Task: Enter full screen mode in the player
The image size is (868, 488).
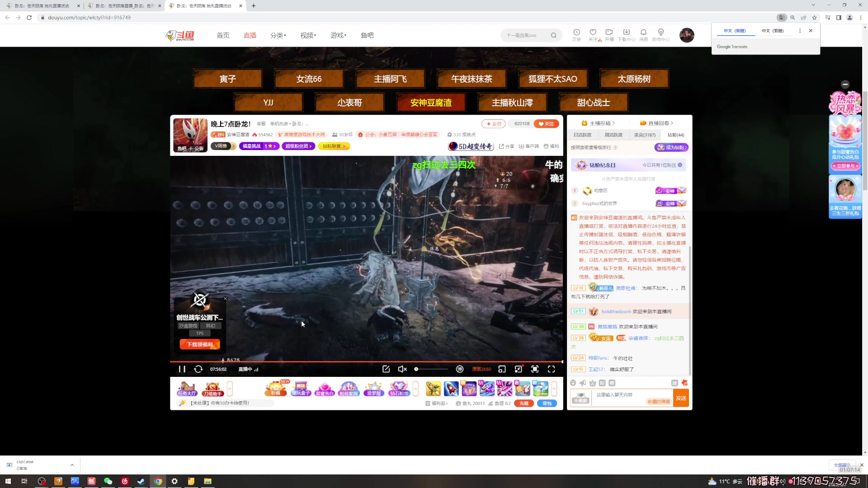Action: 551,369
